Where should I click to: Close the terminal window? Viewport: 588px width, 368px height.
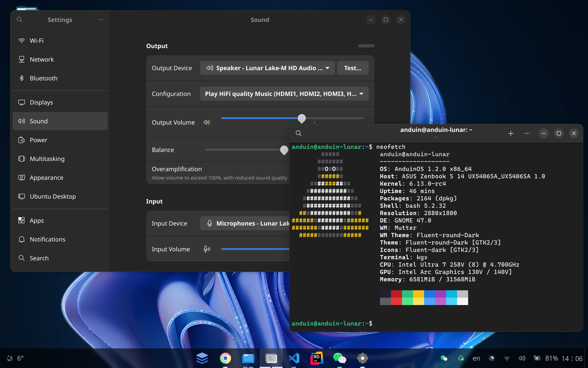pos(574,133)
